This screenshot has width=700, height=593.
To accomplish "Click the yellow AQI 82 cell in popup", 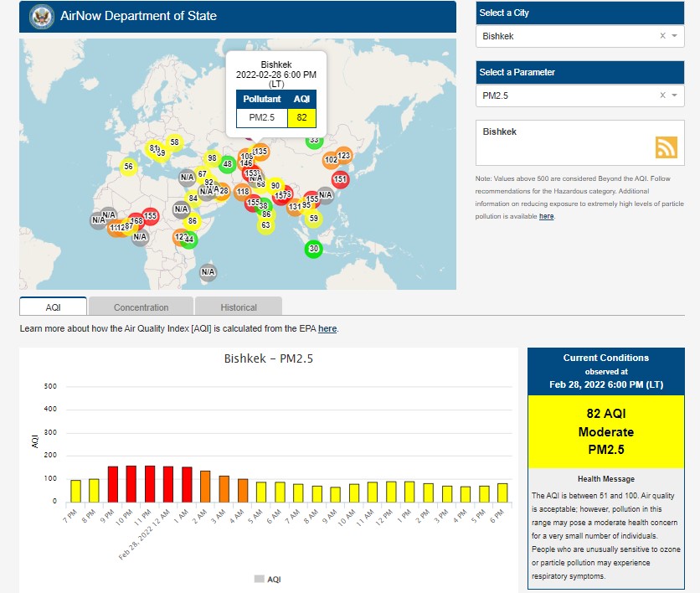I will (302, 116).
